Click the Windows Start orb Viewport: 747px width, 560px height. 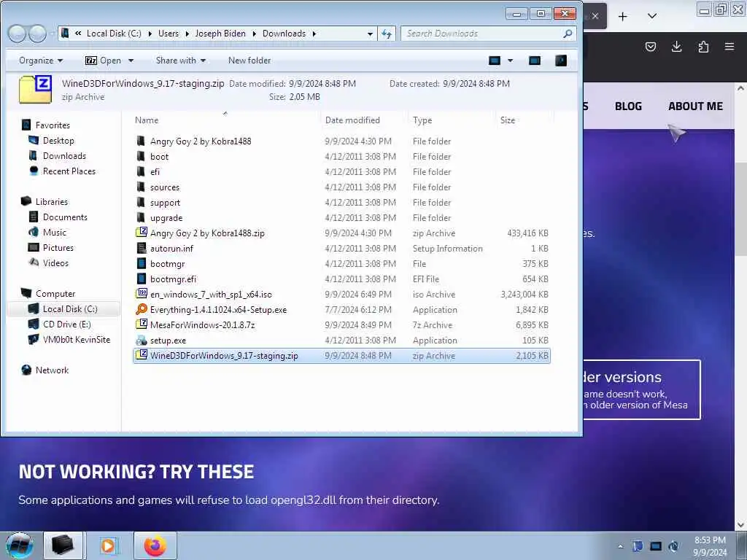click(x=19, y=546)
